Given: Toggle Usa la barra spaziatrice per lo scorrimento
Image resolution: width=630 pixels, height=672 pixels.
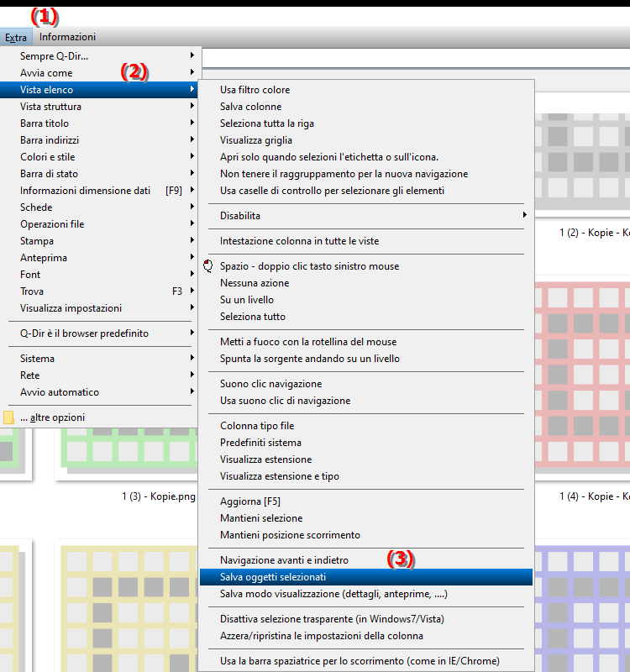Looking at the screenshot, I should pos(366,661).
